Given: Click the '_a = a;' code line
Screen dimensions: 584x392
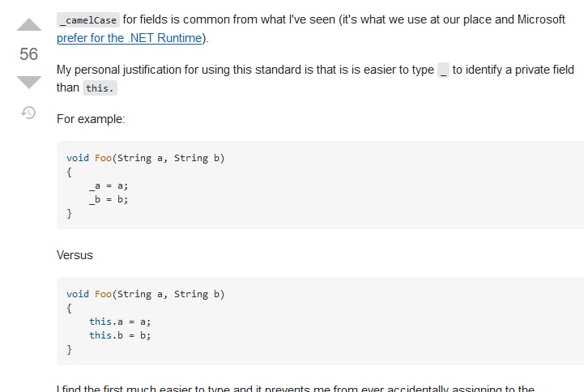Looking at the screenshot, I should click(109, 185).
